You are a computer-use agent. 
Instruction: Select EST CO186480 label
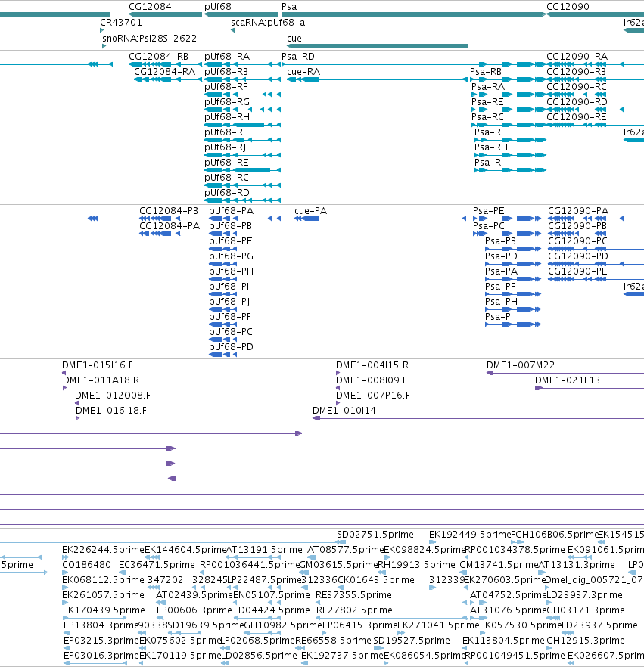[x=86, y=565]
